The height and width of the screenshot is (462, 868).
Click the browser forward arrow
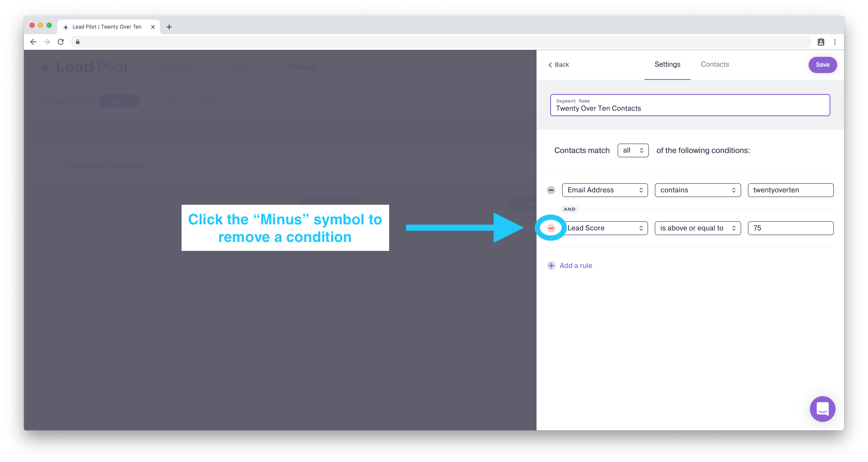click(x=47, y=42)
